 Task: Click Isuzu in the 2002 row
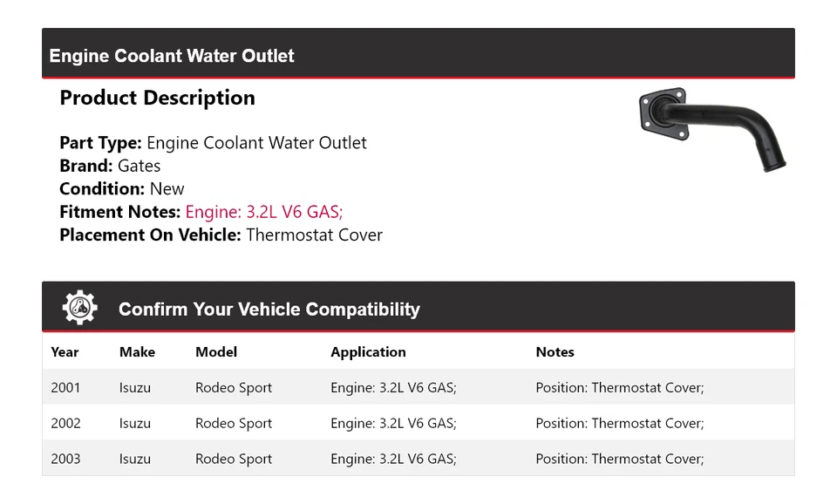click(135, 424)
